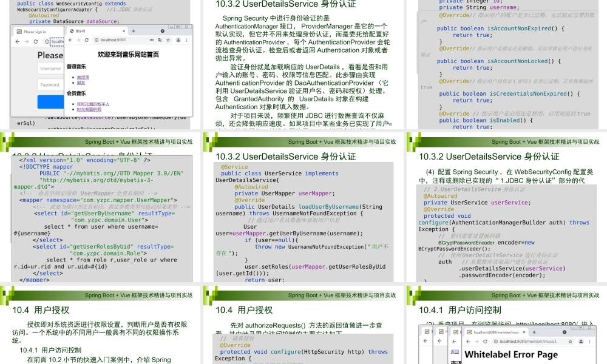This screenshot has height=364, width=607.
Task: Open saved passwords via the key icon
Action: tap(152, 39)
